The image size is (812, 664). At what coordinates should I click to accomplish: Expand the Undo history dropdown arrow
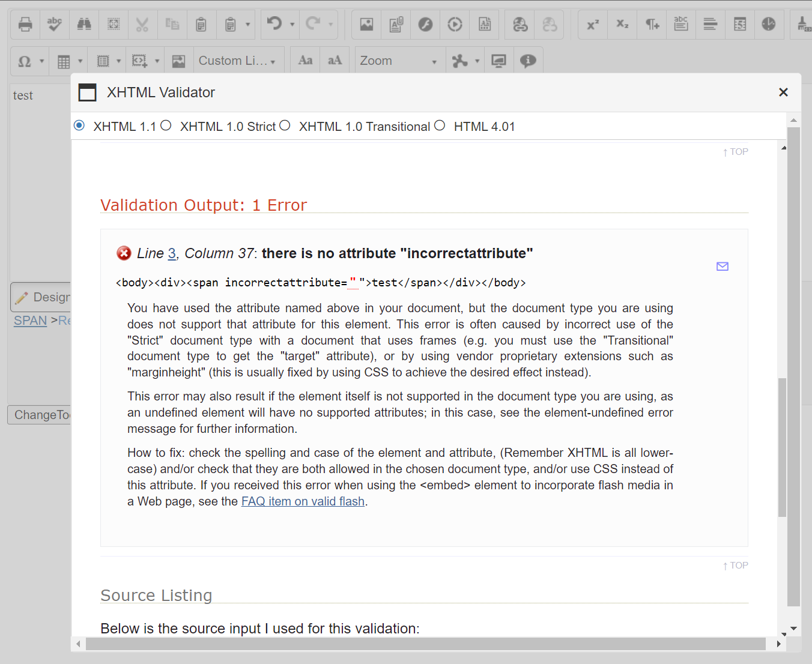(x=292, y=25)
